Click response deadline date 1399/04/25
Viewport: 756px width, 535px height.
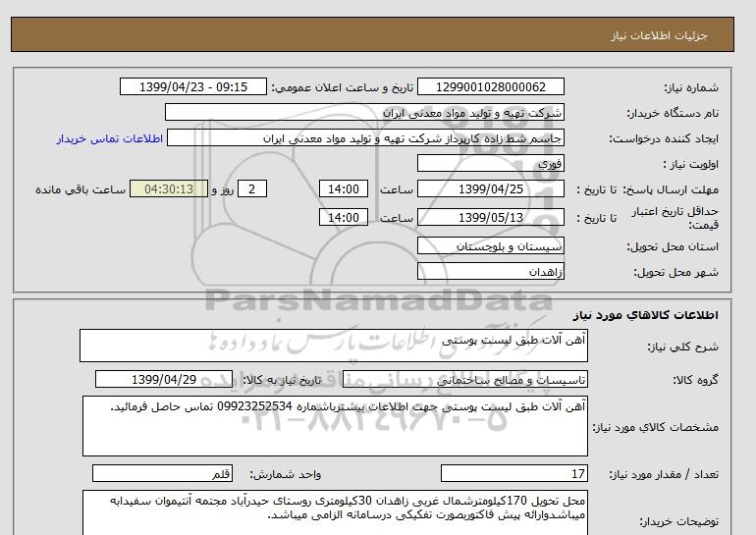coord(490,188)
